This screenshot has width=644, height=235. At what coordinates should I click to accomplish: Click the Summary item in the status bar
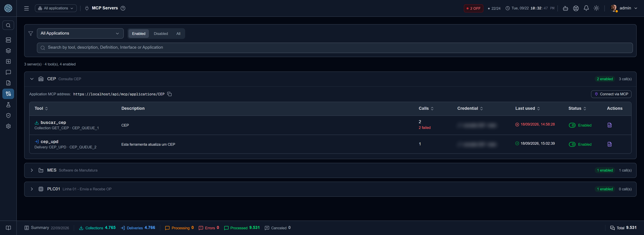click(47, 228)
